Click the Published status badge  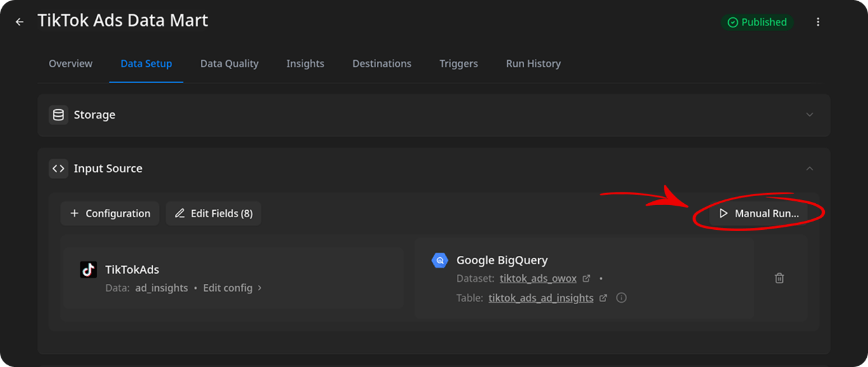(757, 22)
